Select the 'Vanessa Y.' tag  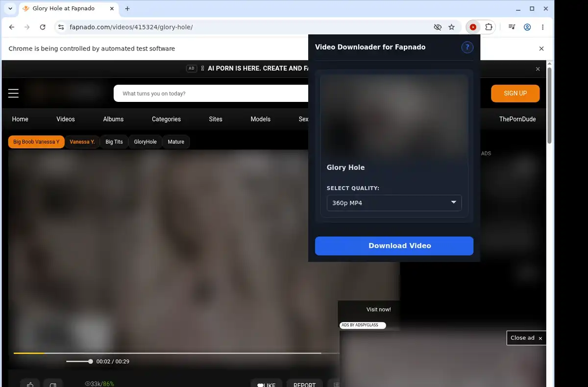[x=82, y=142]
